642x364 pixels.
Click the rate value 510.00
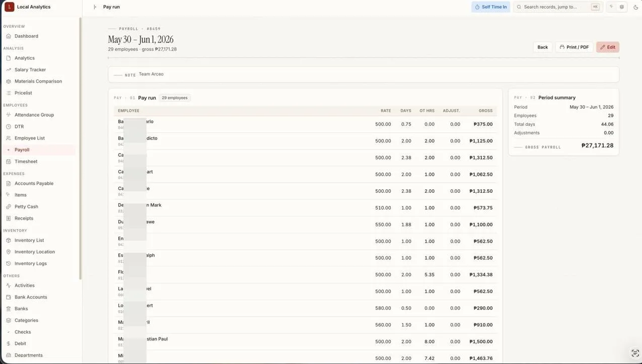tap(383, 208)
